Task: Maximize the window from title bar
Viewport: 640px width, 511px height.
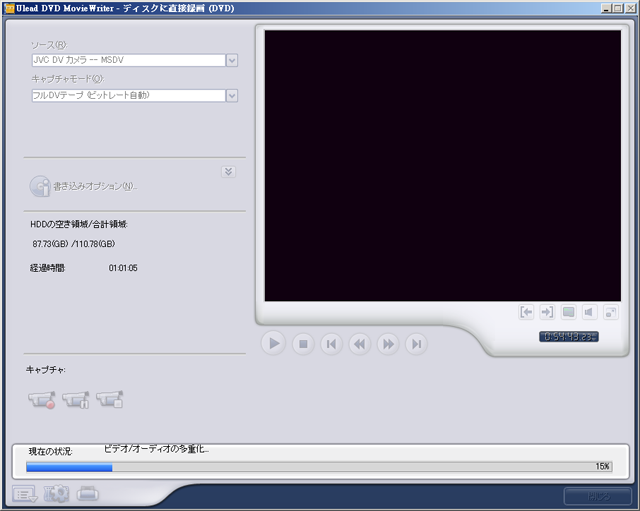Action: tap(618, 8)
